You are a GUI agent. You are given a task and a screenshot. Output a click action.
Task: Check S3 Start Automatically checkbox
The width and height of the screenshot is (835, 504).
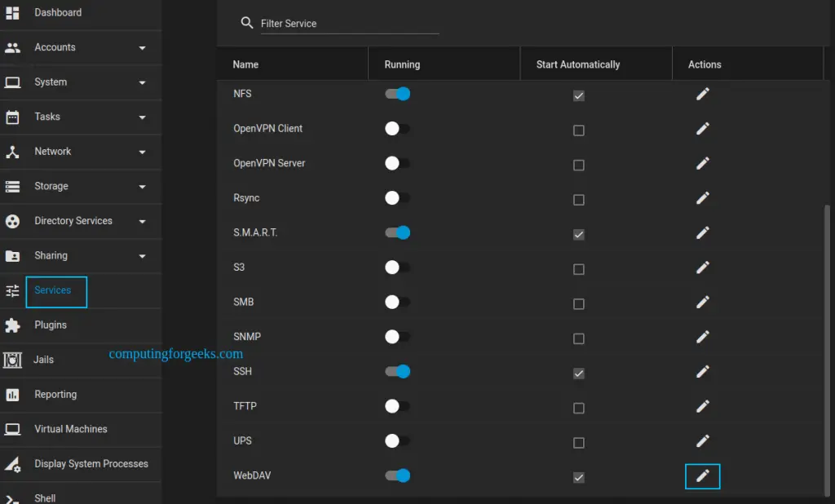(578, 269)
